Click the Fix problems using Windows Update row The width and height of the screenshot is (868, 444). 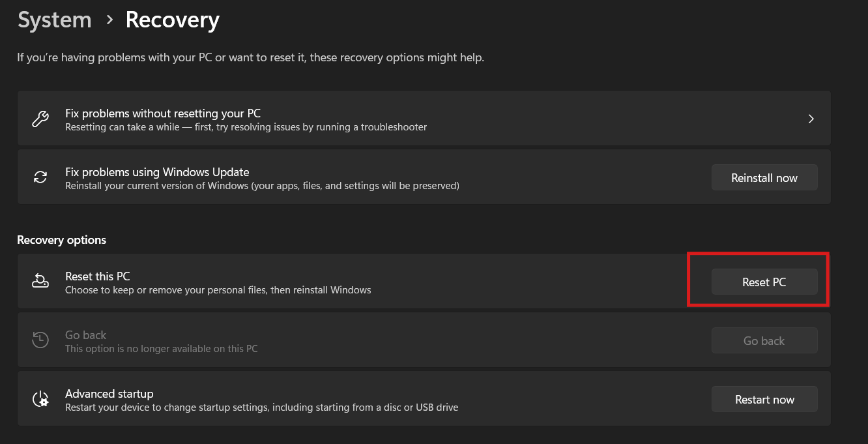(326, 177)
